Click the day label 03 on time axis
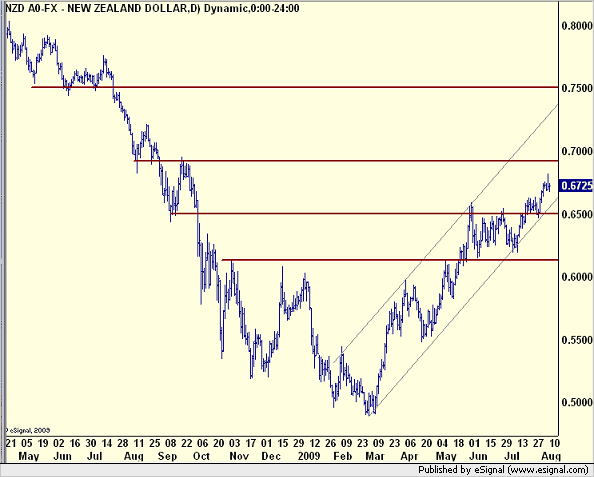 pyautogui.click(x=235, y=443)
